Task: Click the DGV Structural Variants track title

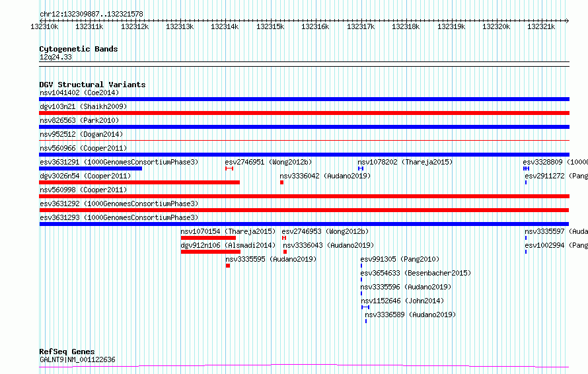Action: (x=92, y=85)
